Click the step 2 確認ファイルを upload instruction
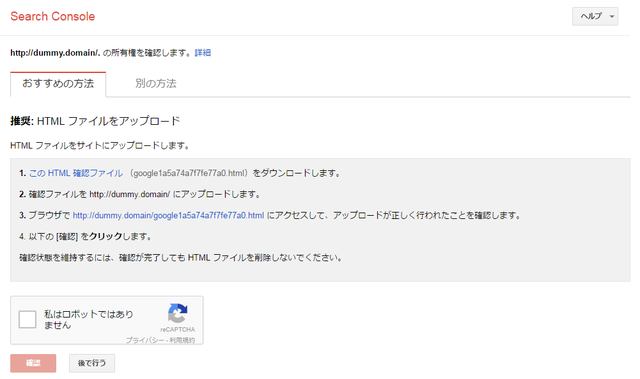This screenshot has height=379, width=640. pyautogui.click(x=140, y=194)
